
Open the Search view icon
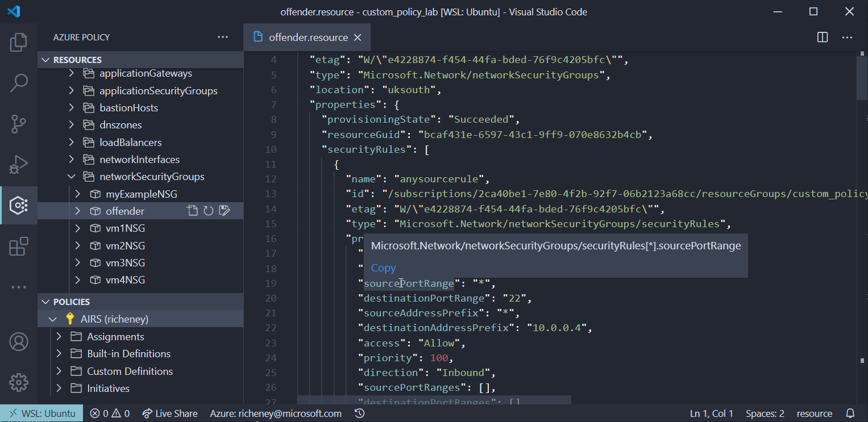[19, 83]
